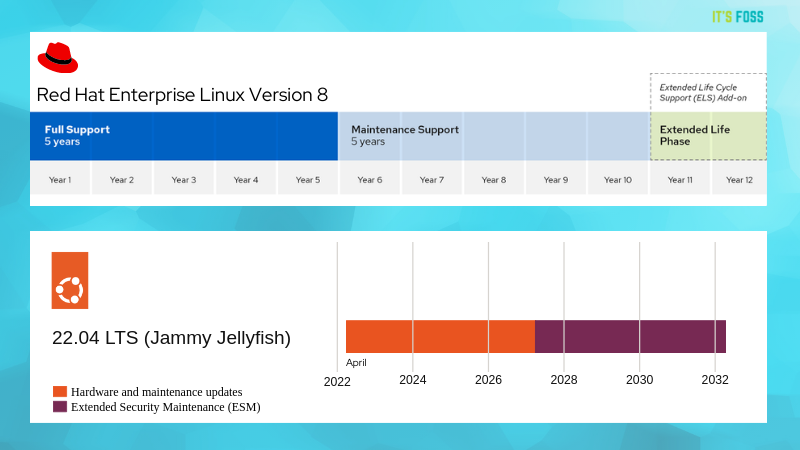This screenshot has height=450, width=800.
Task: Click the Year 5 cell
Action: pyautogui.click(x=308, y=178)
